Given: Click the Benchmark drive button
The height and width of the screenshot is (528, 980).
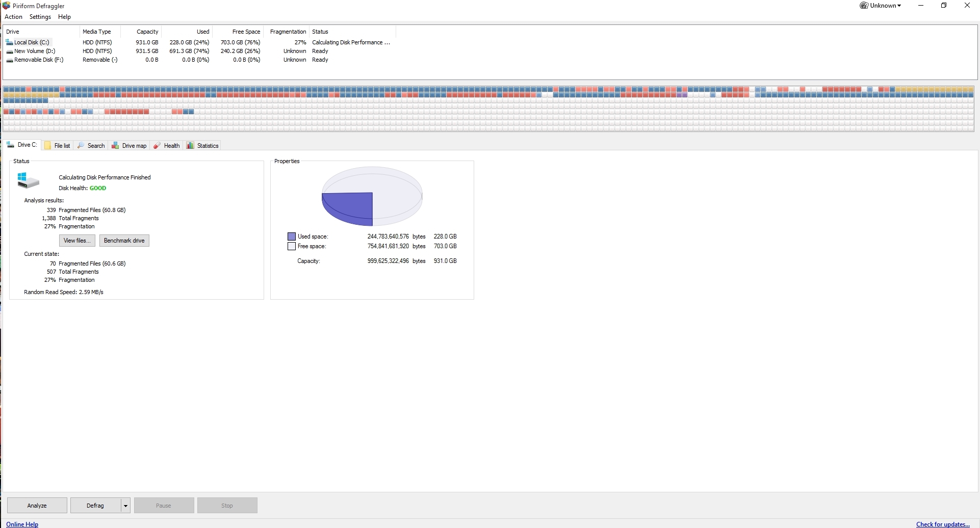Looking at the screenshot, I should click(x=124, y=240).
